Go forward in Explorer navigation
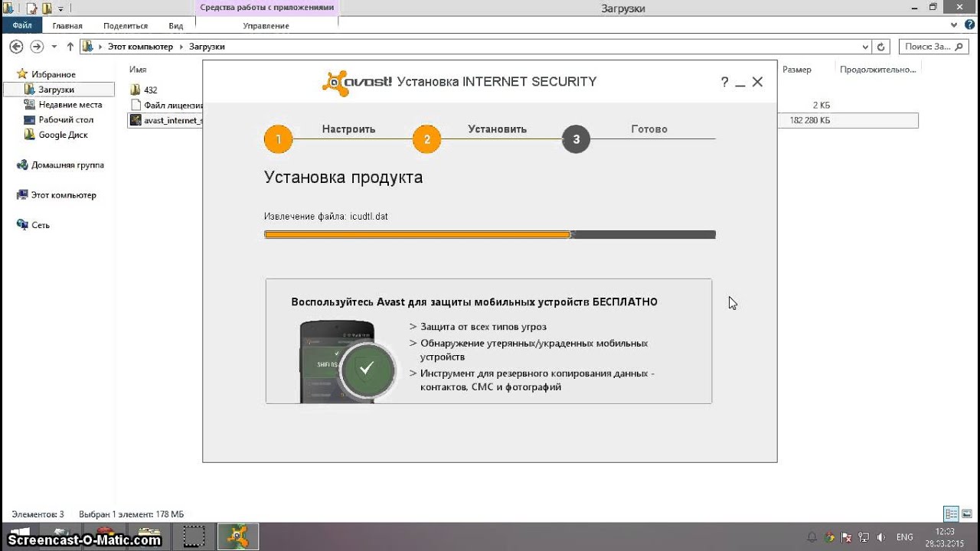Screen dimensions: 980x551 pyautogui.click(x=36, y=47)
